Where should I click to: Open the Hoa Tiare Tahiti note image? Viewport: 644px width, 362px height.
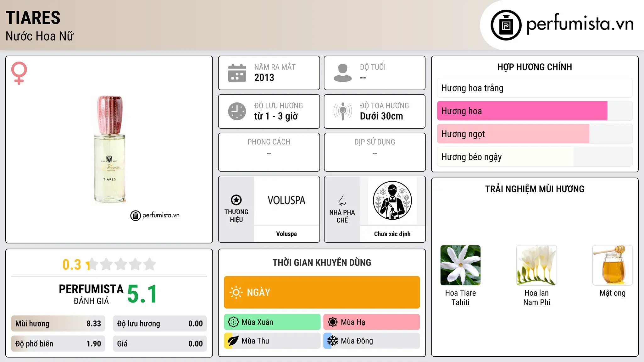[460, 265]
